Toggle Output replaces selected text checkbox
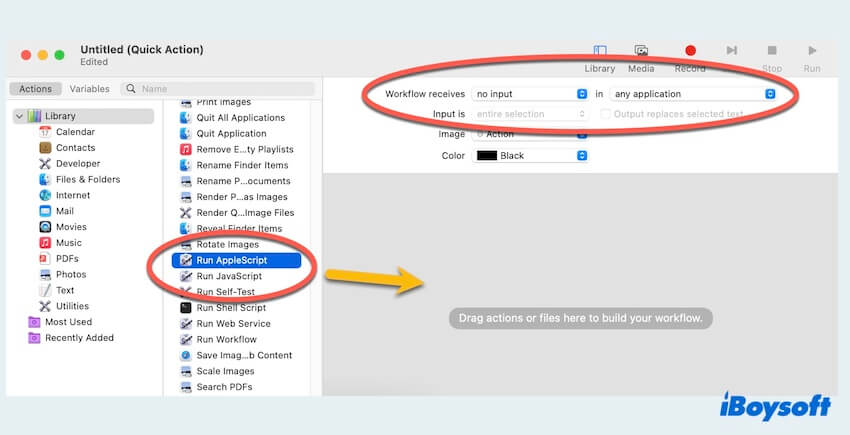 (605, 114)
